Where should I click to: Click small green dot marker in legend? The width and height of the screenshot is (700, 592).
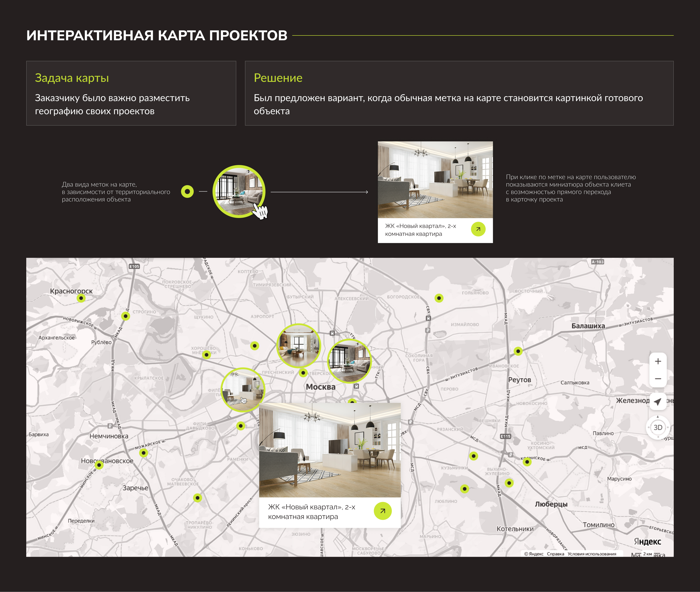[187, 192]
